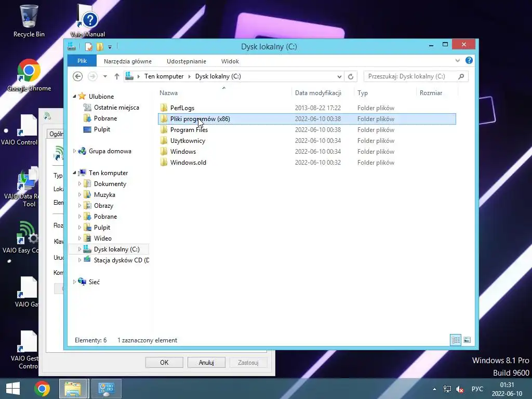Open the Control Panel taskbar item
The height and width of the screenshot is (399, 532).
pos(106,389)
